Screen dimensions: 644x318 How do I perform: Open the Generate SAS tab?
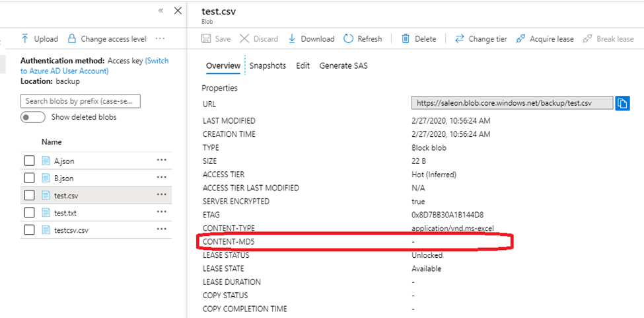pos(343,65)
